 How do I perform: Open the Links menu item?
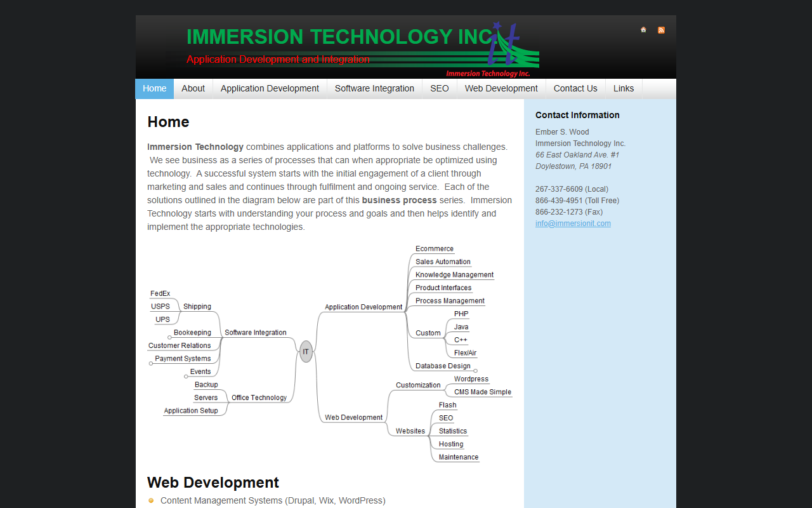coord(624,89)
